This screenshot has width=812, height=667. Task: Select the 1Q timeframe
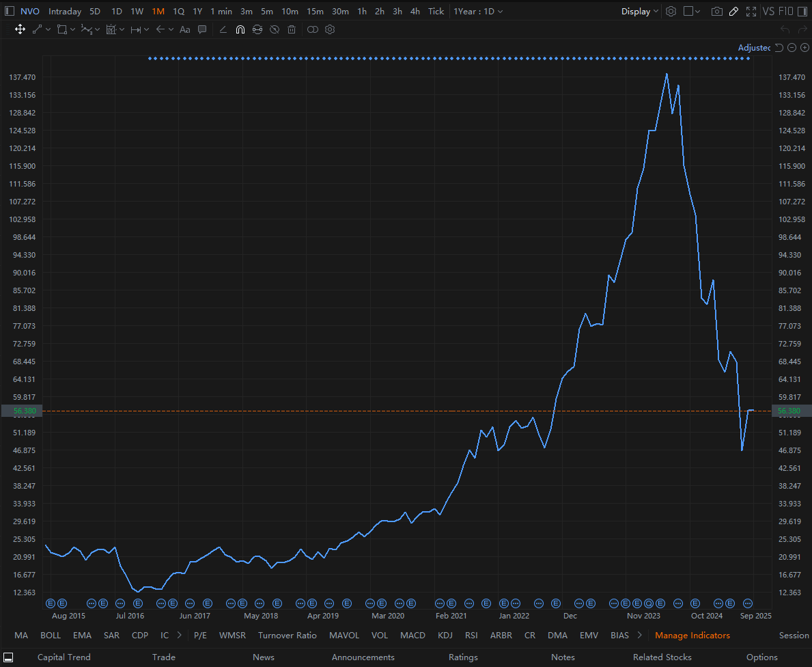pos(178,12)
